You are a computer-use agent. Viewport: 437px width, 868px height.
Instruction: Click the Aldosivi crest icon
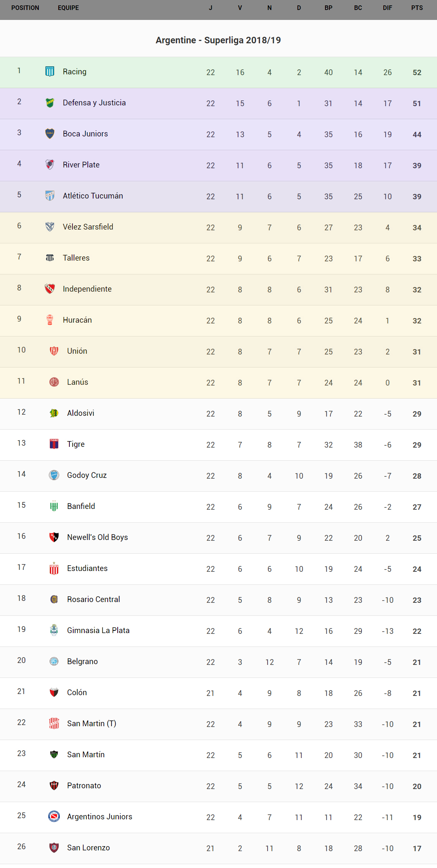click(54, 413)
